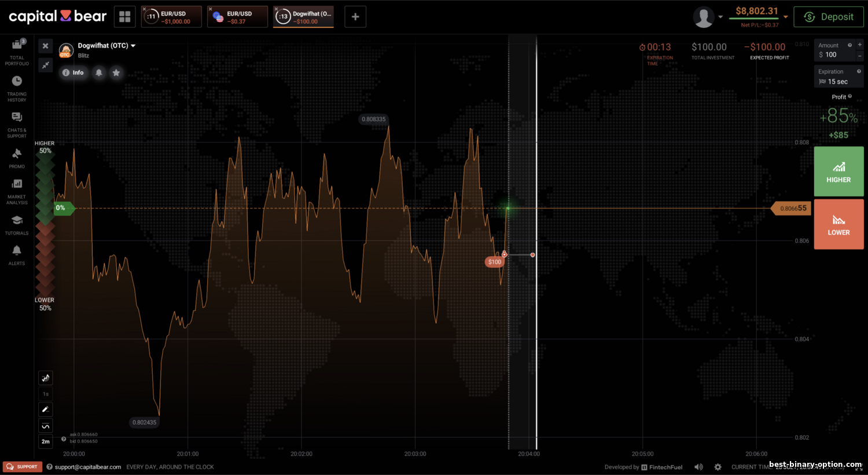Open Market Analysis in the sidebar
The image size is (868, 475).
pyautogui.click(x=17, y=191)
